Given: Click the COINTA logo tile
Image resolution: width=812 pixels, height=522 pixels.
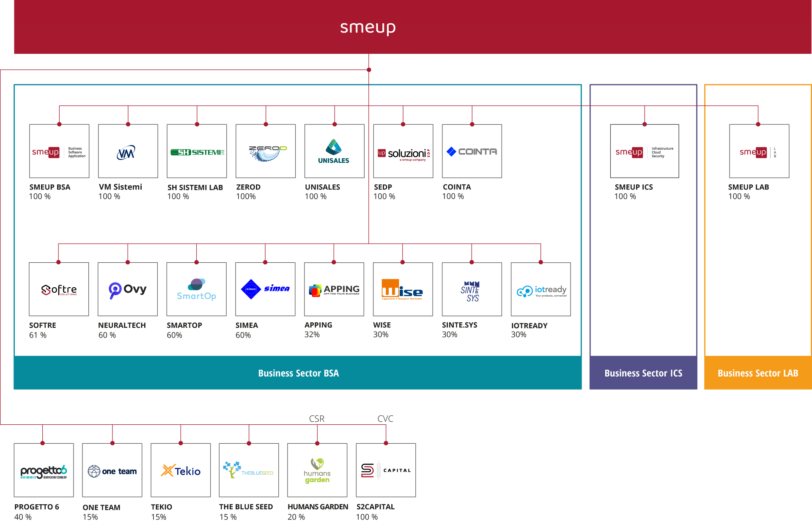Looking at the screenshot, I should (472, 151).
